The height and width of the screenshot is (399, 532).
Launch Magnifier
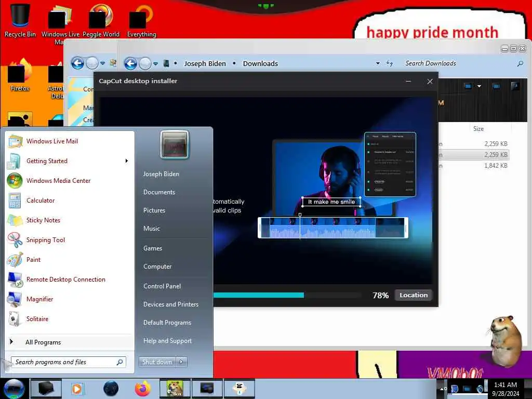click(70, 299)
